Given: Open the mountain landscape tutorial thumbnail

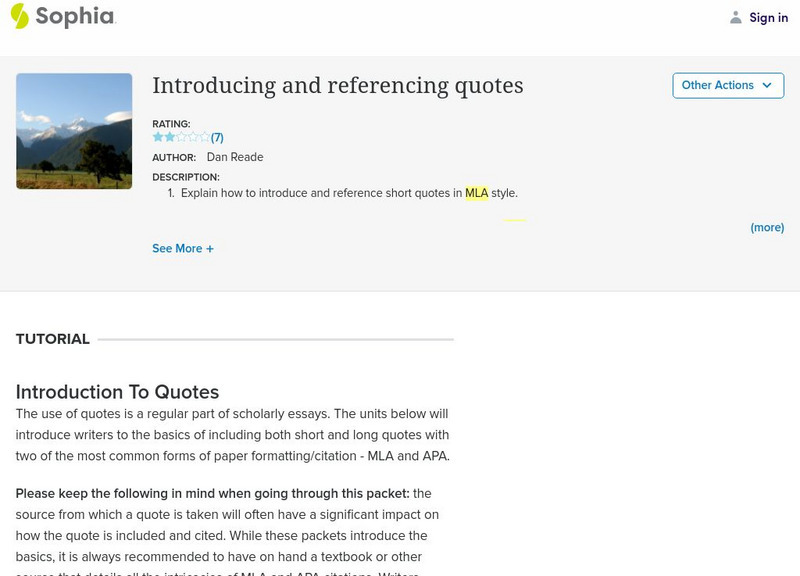Looking at the screenshot, I should coord(74,131).
